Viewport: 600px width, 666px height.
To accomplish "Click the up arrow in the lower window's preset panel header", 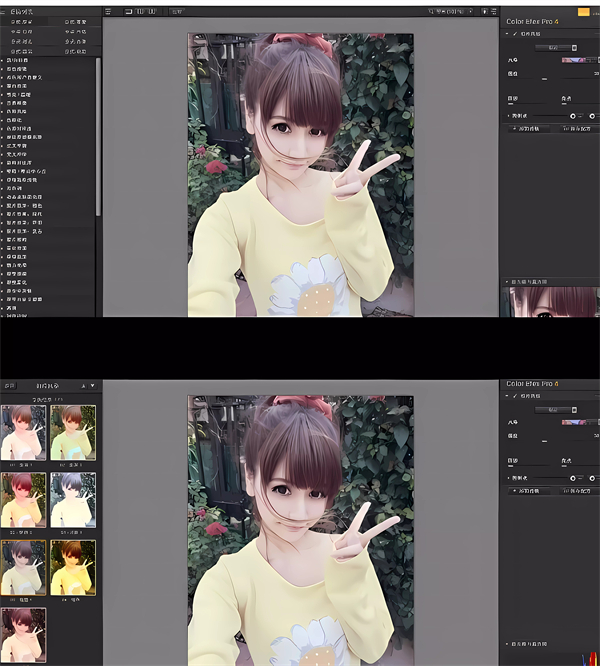I will pos(83,386).
